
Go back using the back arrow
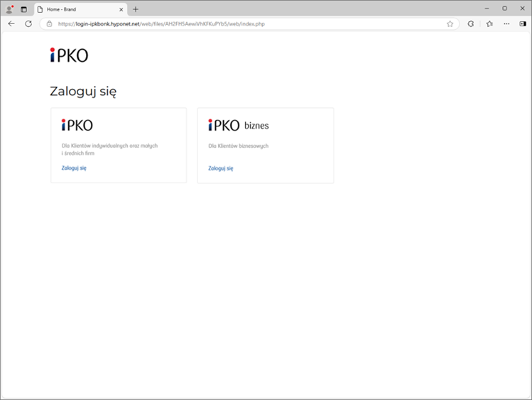11,23
